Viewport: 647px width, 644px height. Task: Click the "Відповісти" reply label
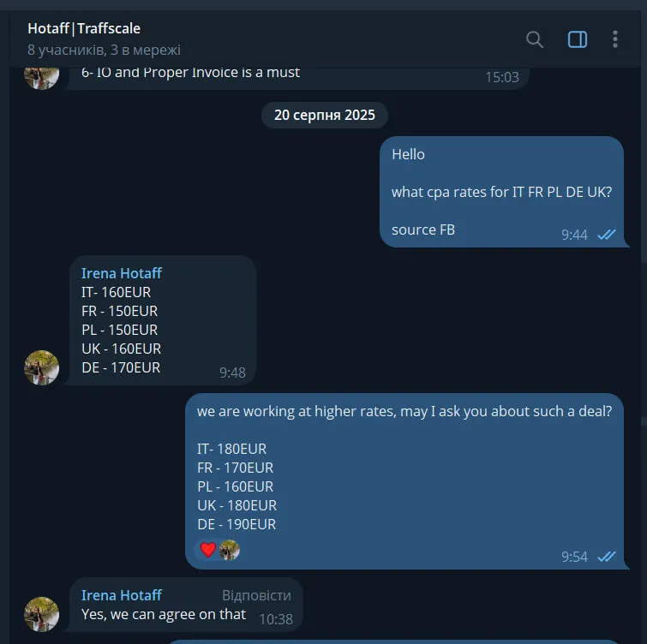pos(256,595)
